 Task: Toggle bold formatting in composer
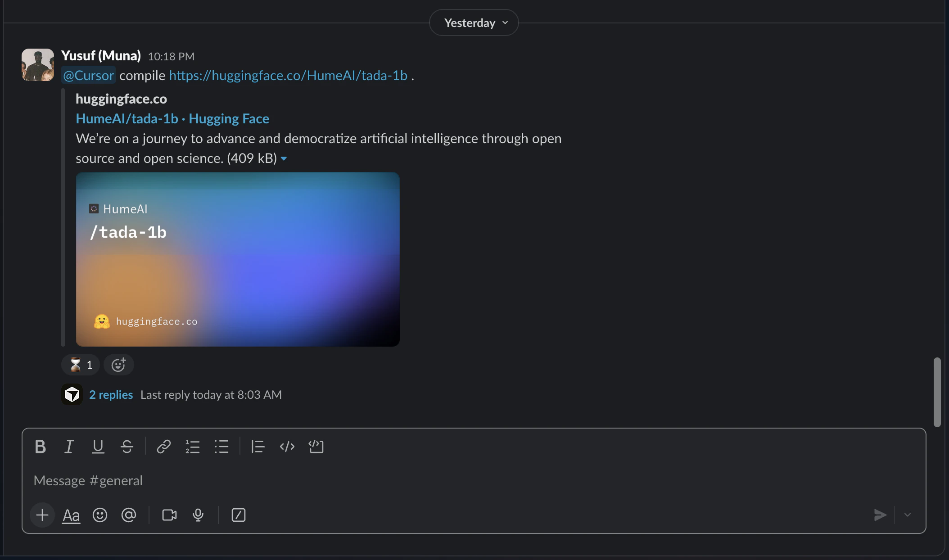[40, 447]
